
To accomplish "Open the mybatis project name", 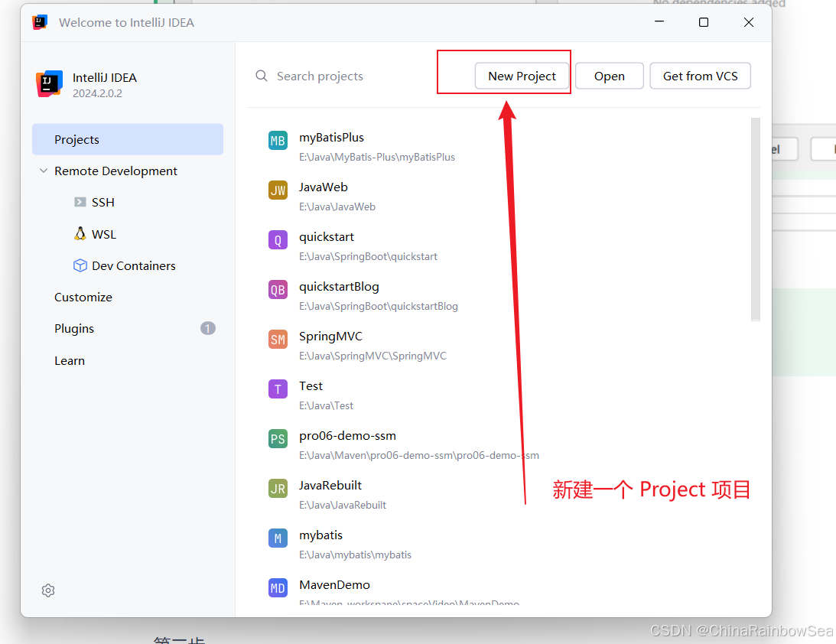I will (x=321, y=535).
